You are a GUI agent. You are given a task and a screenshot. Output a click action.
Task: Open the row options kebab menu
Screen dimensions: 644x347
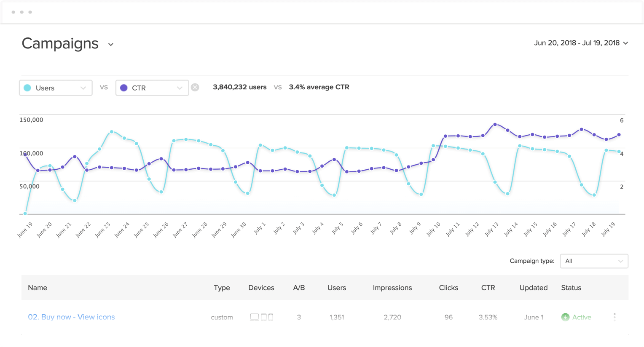point(614,317)
